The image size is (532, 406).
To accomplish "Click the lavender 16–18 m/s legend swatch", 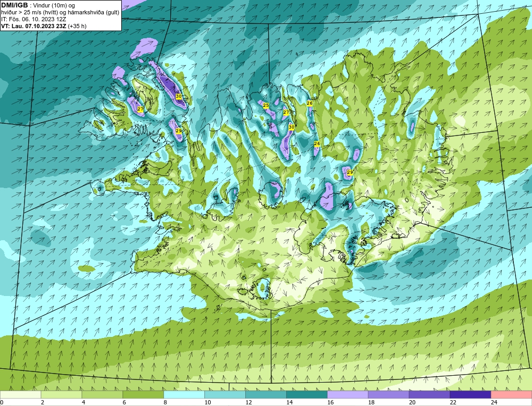I will click(348, 394).
